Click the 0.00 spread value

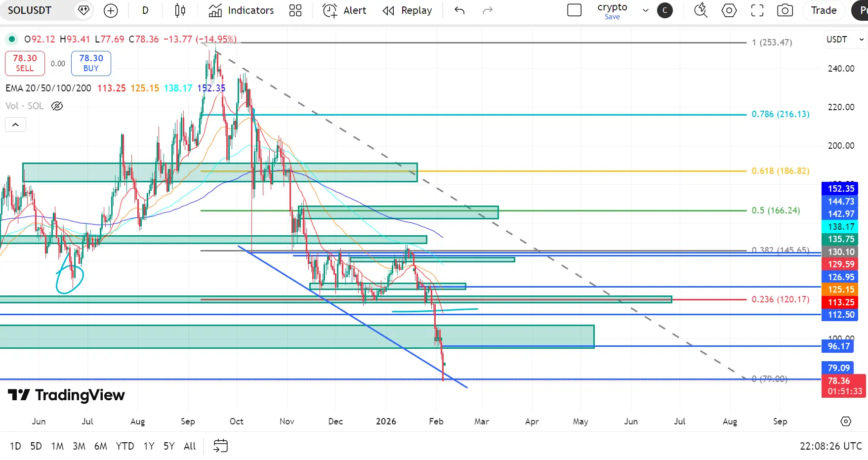click(x=58, y=63)
